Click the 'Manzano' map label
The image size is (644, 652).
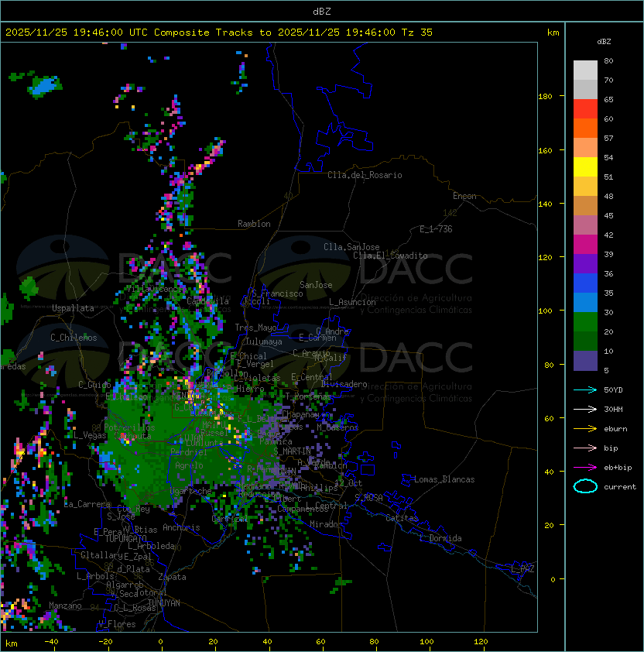click(65, 606)
